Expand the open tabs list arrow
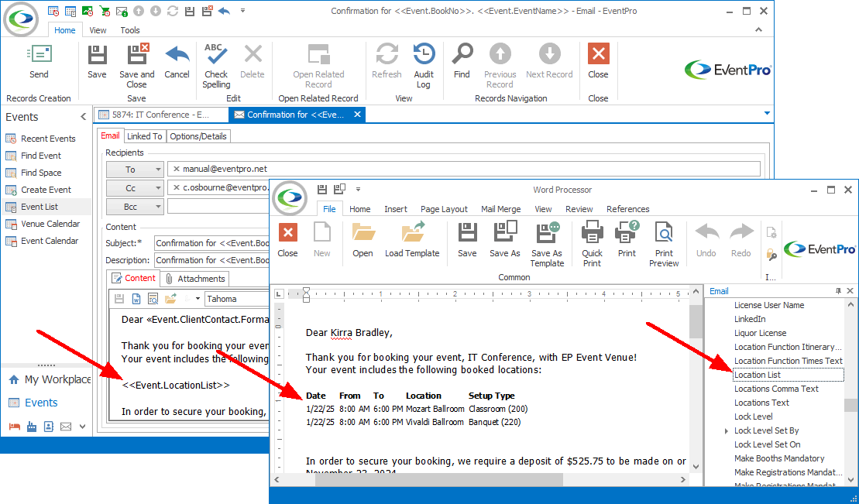The height and width of the screenshot is (504, 859). click(767, 113)
